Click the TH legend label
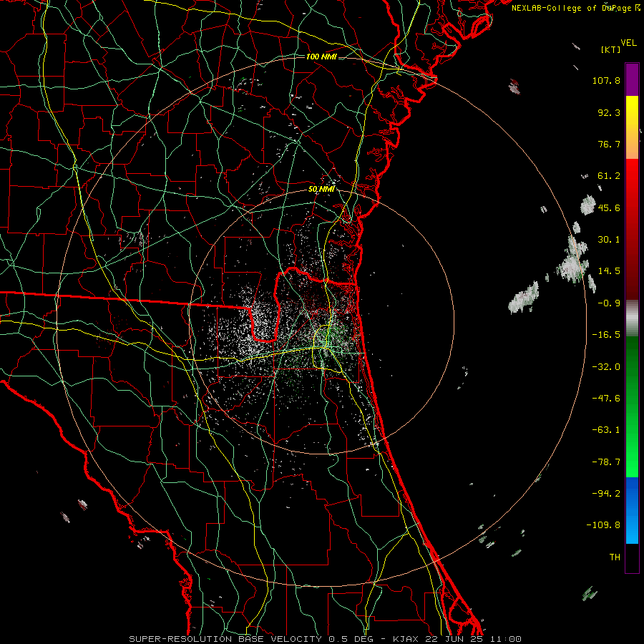This screenshot has width=644, height=644. point(615,557)
